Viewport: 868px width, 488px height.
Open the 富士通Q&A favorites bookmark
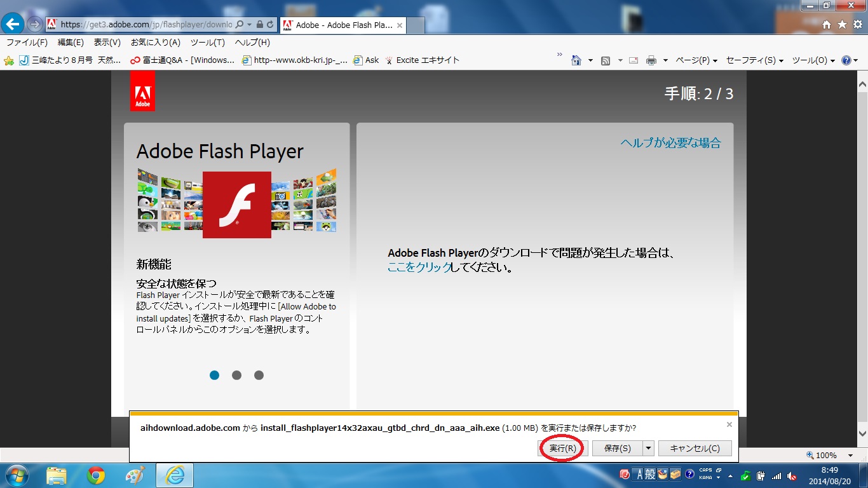click(x=182, y=60)
